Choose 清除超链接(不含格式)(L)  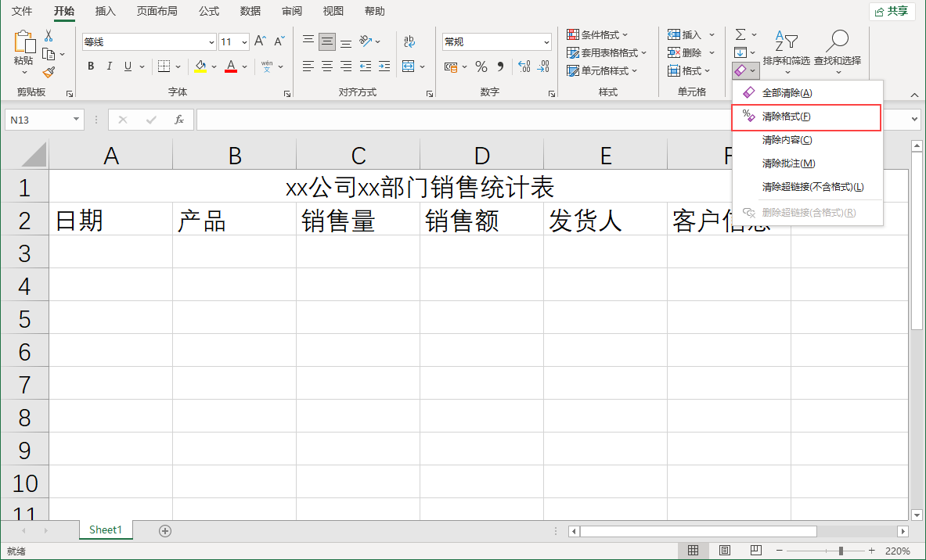tap(807, 187)
